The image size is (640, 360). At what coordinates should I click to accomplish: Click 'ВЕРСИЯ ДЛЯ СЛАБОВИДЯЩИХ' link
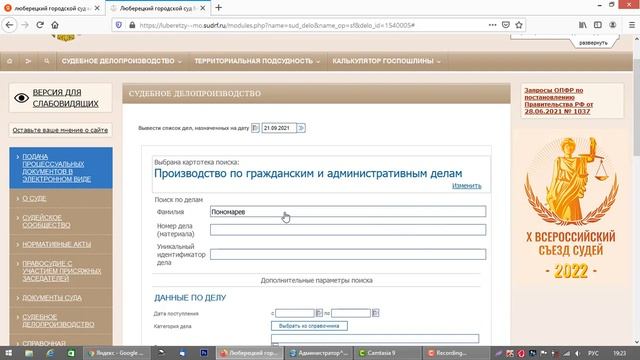[65, 98]
